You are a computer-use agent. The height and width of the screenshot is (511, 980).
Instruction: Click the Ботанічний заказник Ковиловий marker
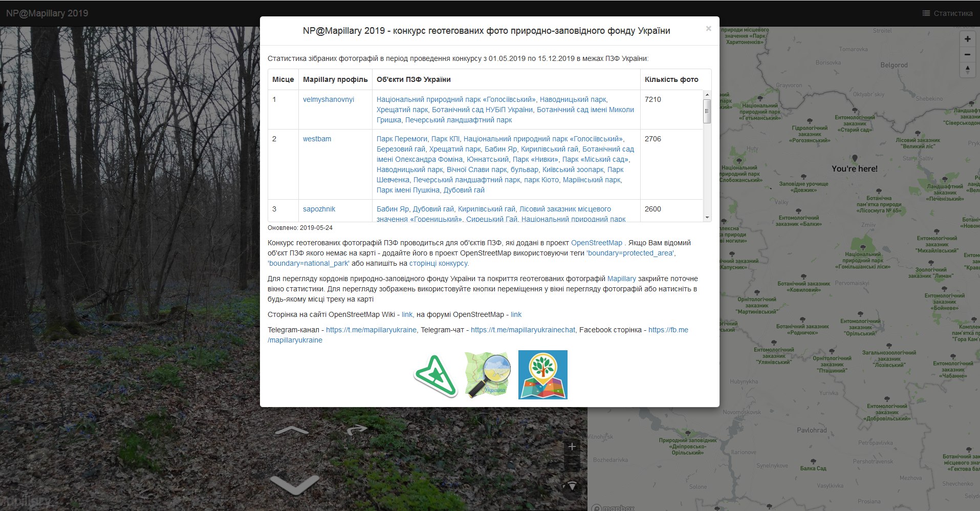[803, 277]
